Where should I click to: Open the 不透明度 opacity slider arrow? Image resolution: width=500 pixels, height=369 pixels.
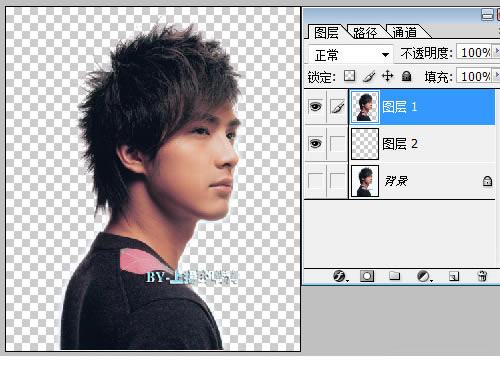coord(497,52)
